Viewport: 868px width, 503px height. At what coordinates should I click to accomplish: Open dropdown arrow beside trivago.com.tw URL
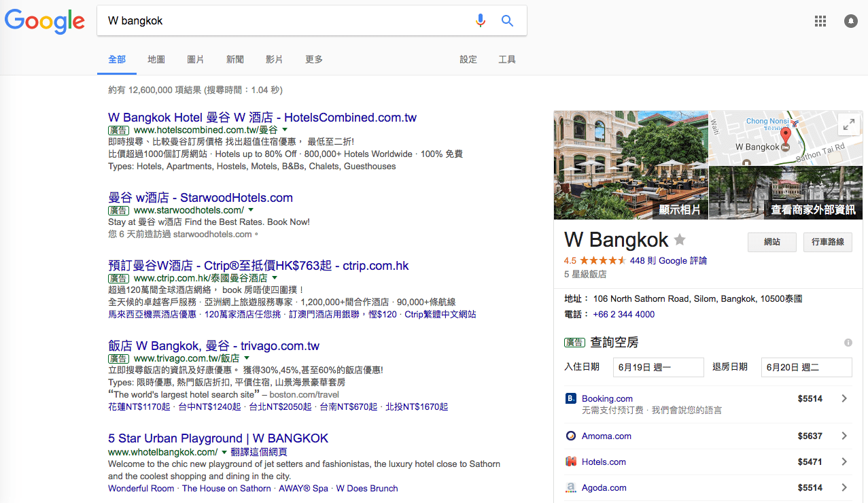coord(247,358)
